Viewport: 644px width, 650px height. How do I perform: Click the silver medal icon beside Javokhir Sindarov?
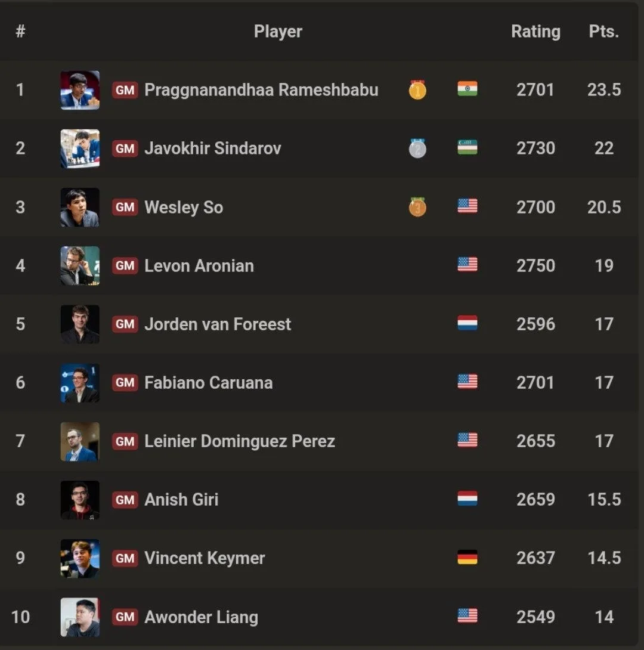[x=417, y=148]
